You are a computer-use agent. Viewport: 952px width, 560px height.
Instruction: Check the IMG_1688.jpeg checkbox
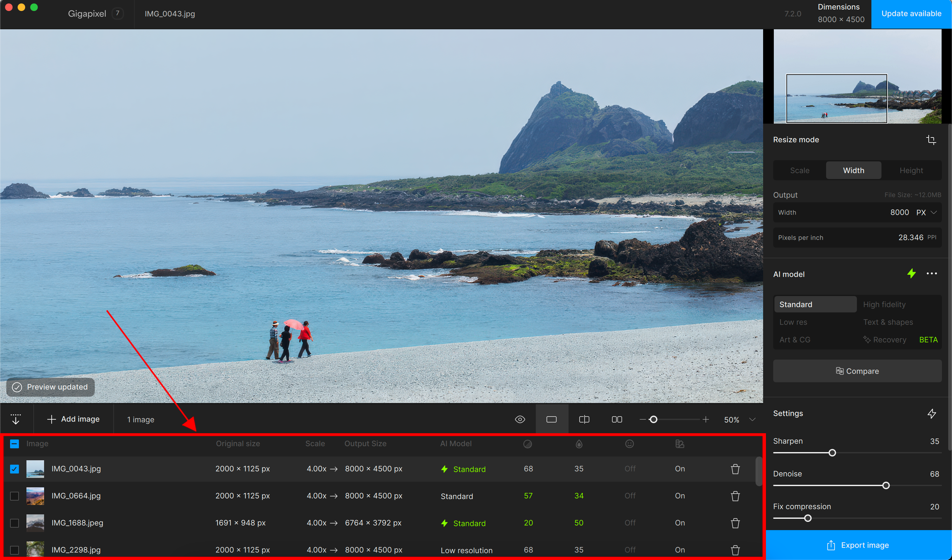click(14, 523)
